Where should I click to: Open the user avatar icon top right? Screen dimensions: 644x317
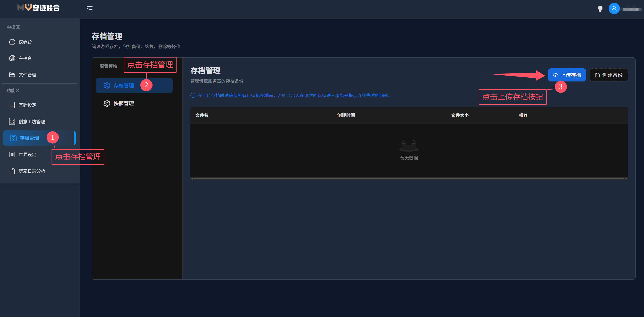(614, 8)
